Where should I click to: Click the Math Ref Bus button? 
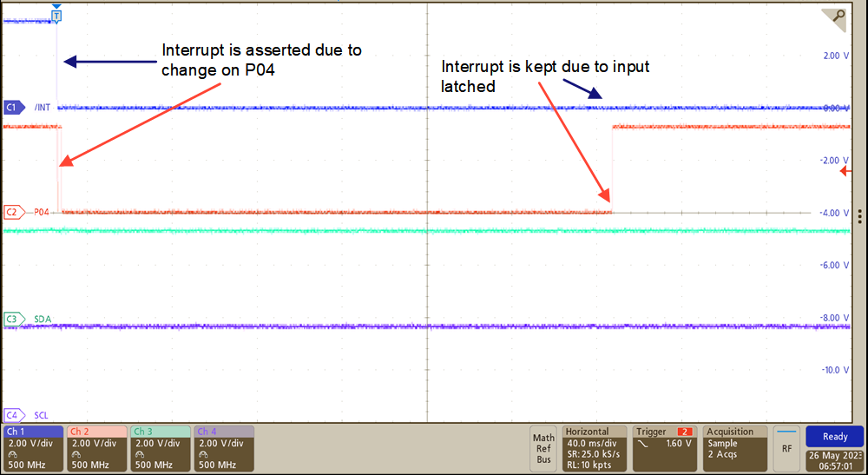543,448
